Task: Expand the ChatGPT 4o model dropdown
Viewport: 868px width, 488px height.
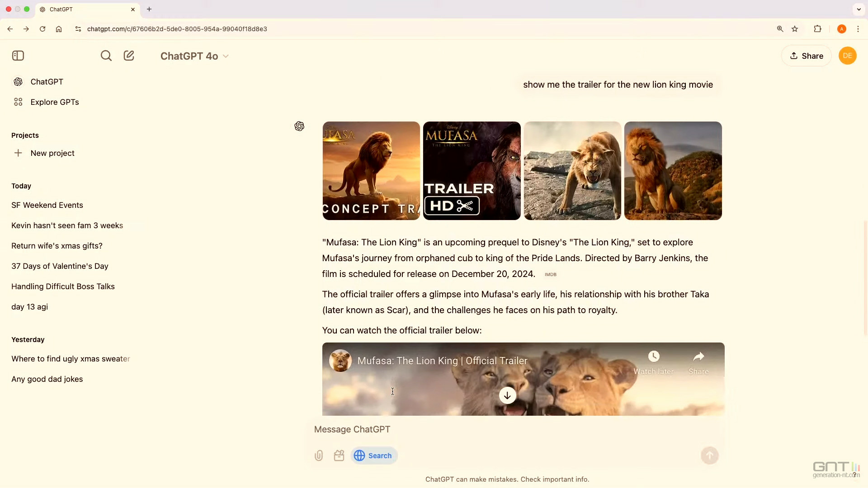Action: tap(194, 56)
